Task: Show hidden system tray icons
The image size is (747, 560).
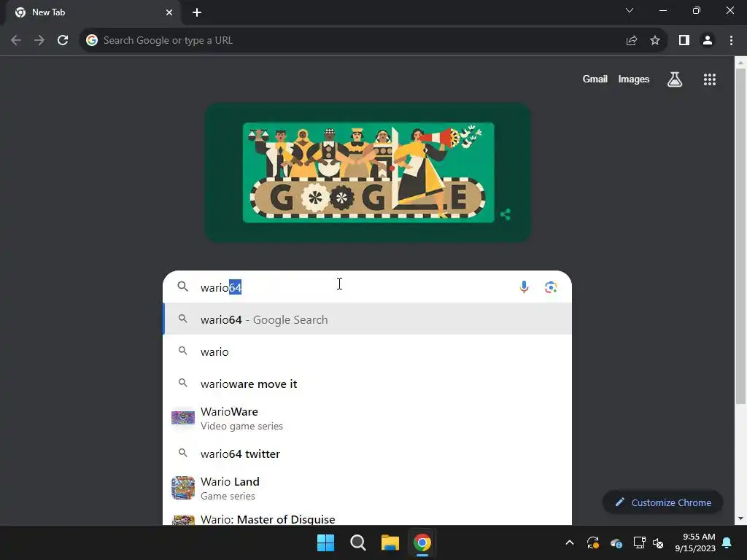Action: coord(569,542)
